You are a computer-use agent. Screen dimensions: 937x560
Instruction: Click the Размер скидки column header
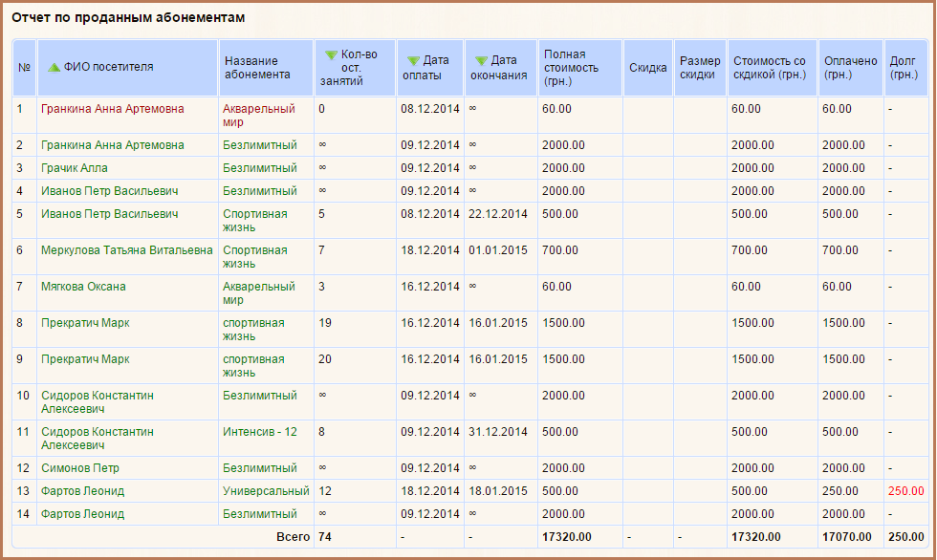pos(700,68)
